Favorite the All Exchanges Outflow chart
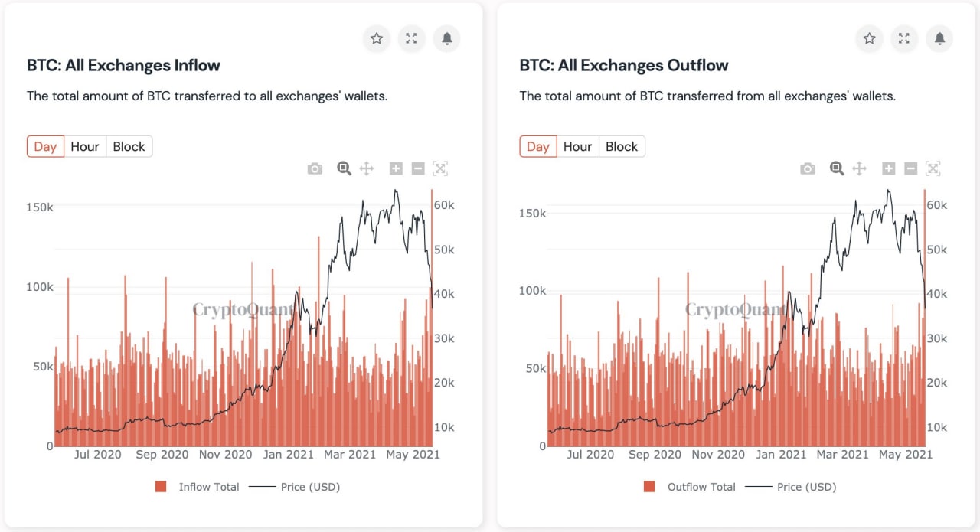 pyautogui.click(x=870, y=38)
